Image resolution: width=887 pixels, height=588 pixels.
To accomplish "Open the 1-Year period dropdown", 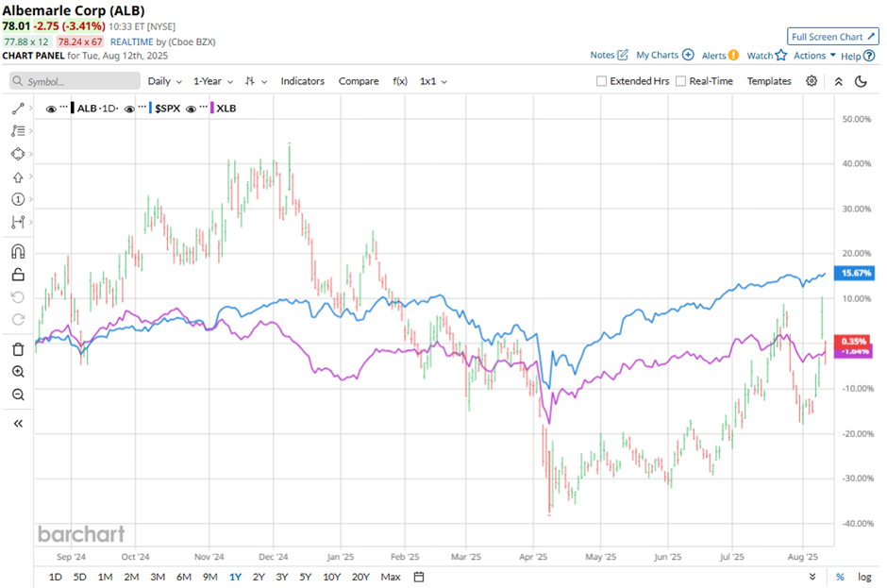I will point(213,81).
